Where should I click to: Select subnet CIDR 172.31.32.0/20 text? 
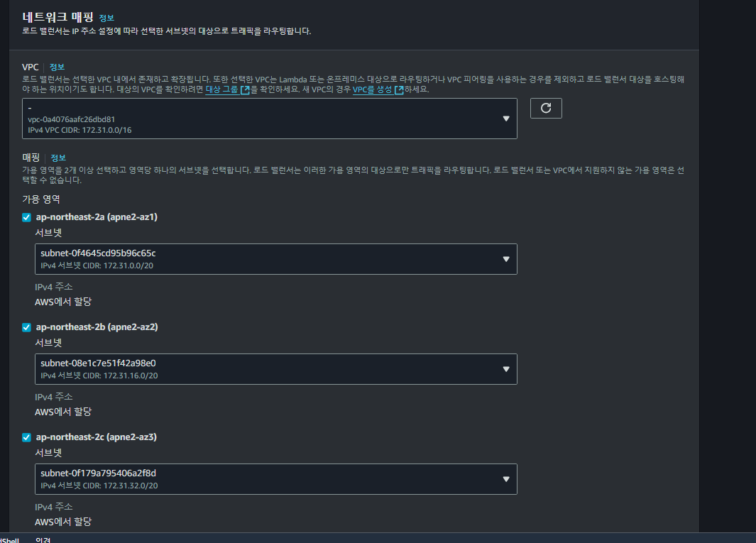[x=99, y=486]
